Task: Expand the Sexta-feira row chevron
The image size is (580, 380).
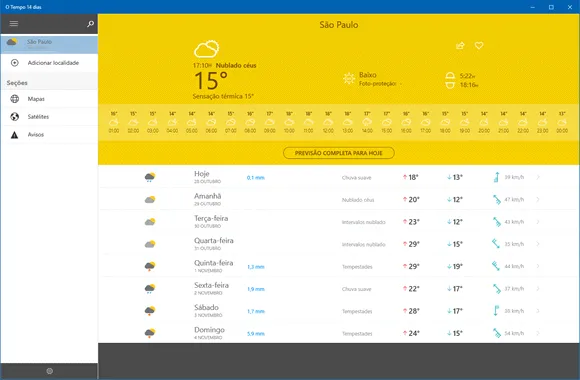Action: (x=538, y=289)
